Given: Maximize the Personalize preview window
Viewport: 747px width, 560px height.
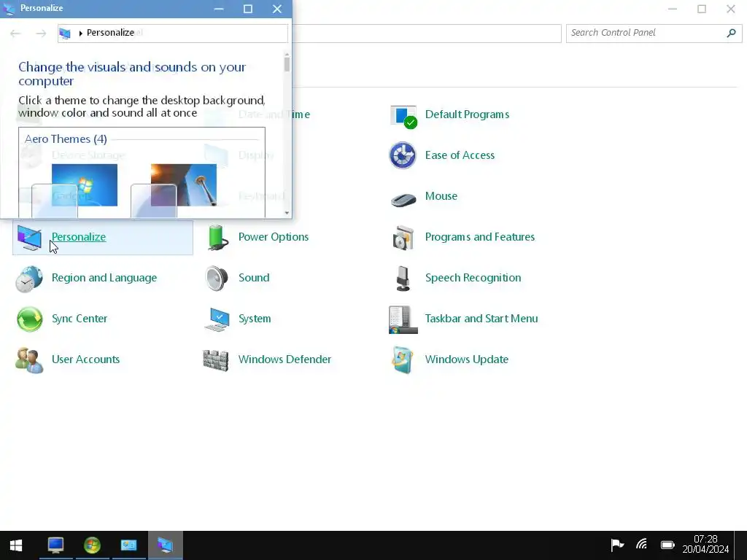Looking at the screenshot, I should point(248,9).
